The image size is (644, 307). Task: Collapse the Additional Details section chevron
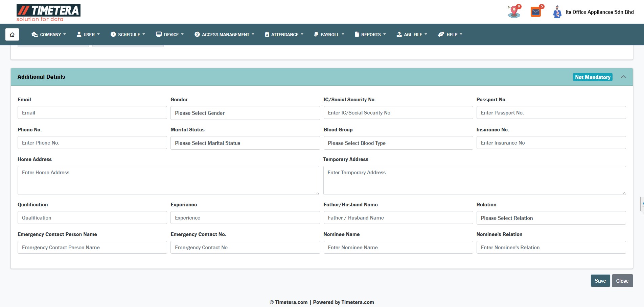(623, 77)
